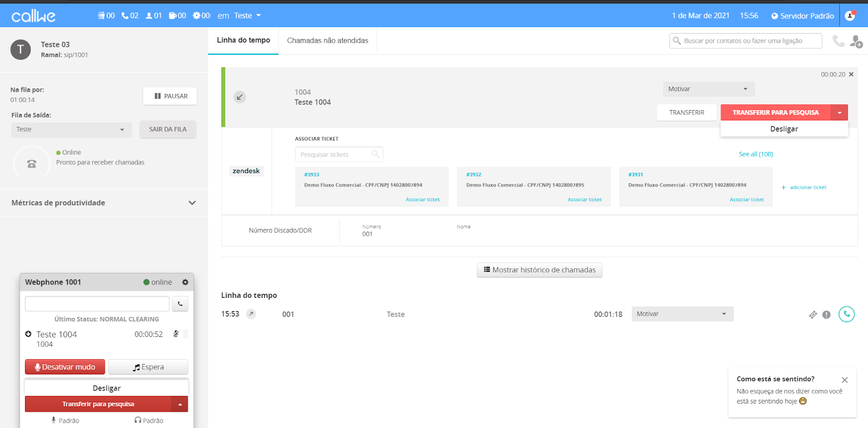
Task: Click the TRANSFERIR button
Action: pyautogui.click(x=686, y=112)
